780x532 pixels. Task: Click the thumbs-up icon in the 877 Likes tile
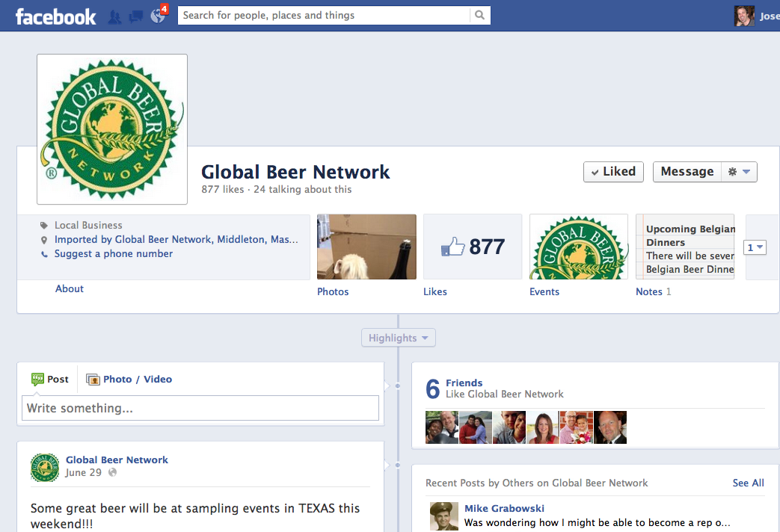(452, 247)
